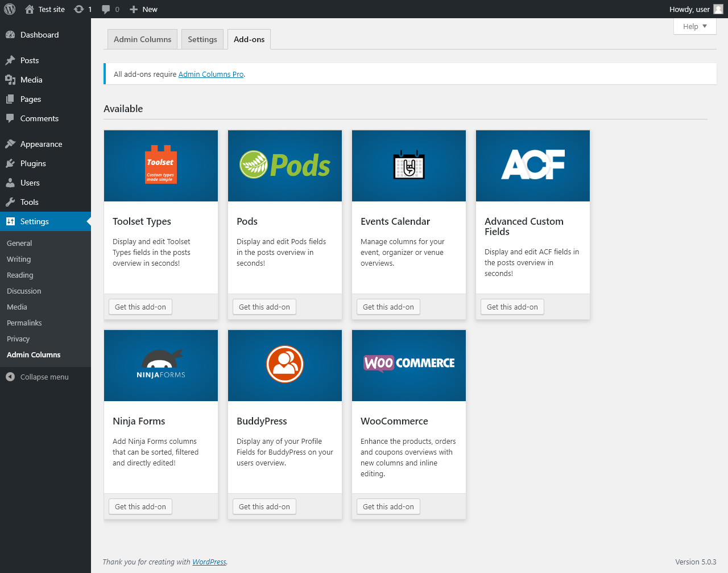Get the Ninja Forms add-on
Image resolution: width=728 pixels, height=573 pixels.
pyautogui.click(x=140, y=506)
